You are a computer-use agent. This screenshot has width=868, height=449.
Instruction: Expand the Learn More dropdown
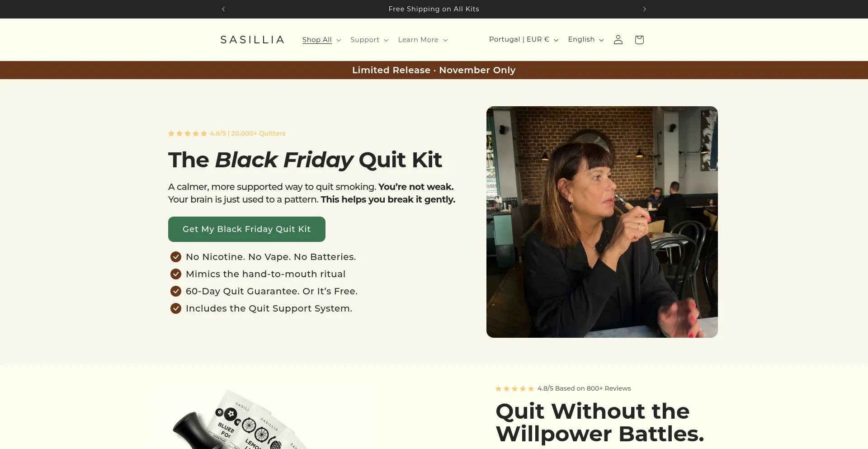pos(423,40)
